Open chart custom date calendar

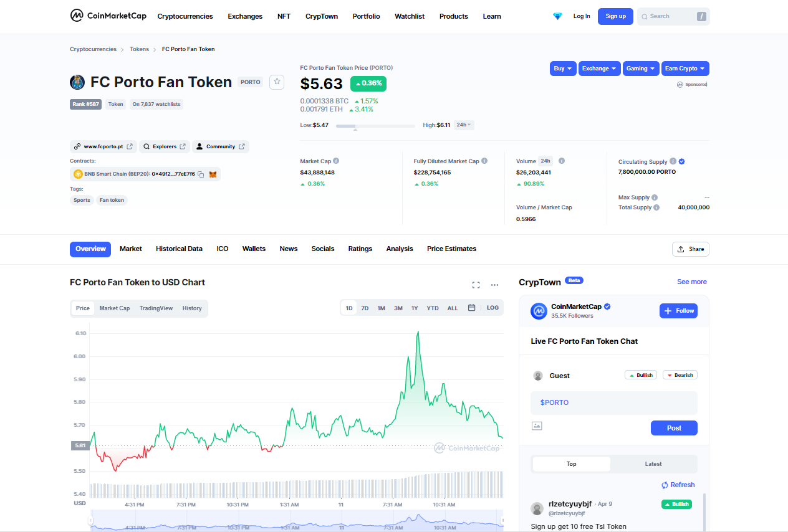472,308
